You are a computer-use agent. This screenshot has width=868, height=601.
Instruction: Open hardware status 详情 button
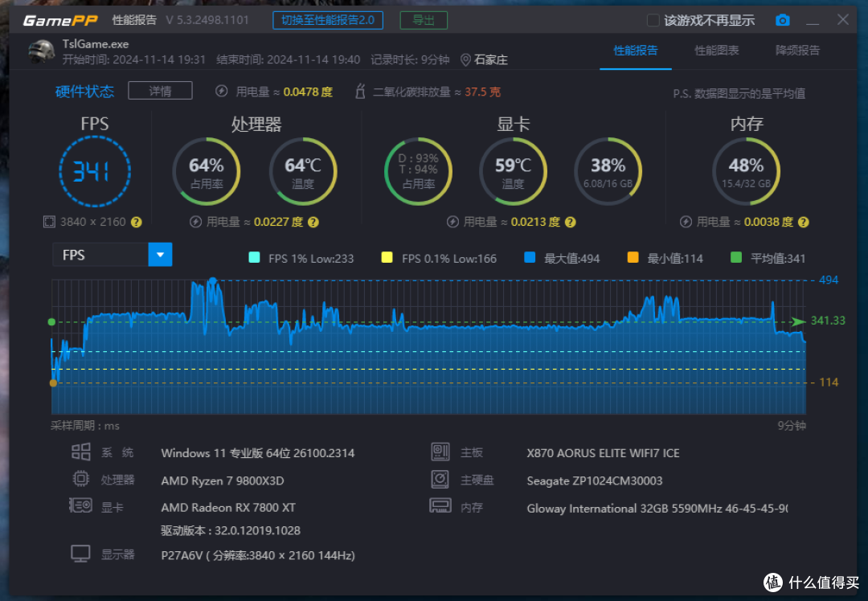pyautogui.click(x=160, y=91)
